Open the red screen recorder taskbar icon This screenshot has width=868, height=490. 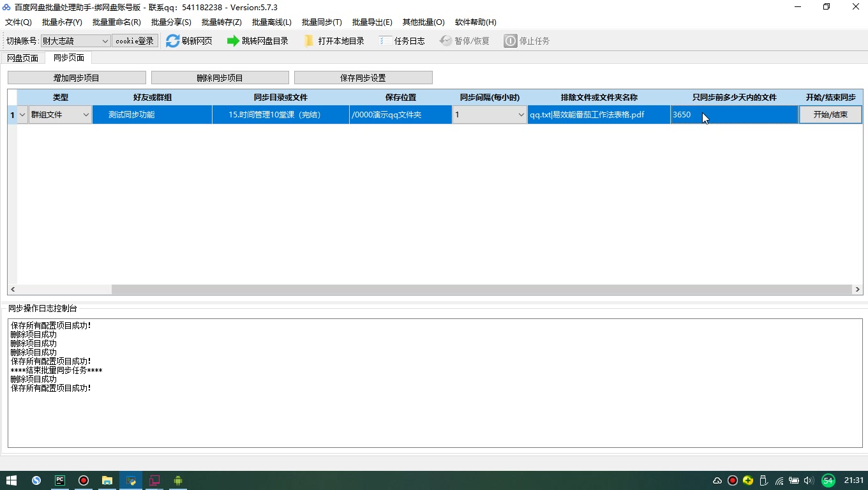point(84,480)
